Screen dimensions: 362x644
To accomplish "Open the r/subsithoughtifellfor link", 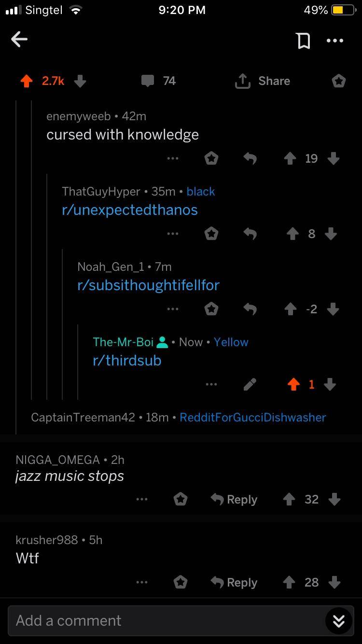I will pyautogui.click(x=149, y=285).
